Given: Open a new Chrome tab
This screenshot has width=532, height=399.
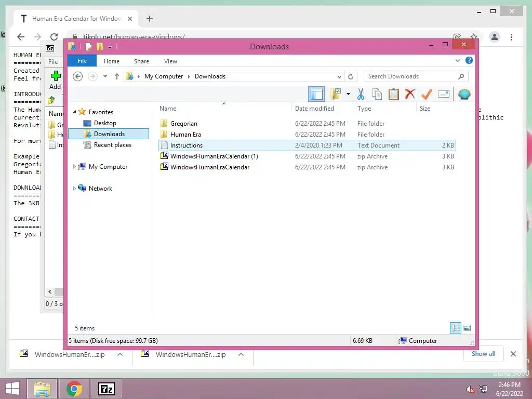Looking at the screenshot, I should 150,19.
